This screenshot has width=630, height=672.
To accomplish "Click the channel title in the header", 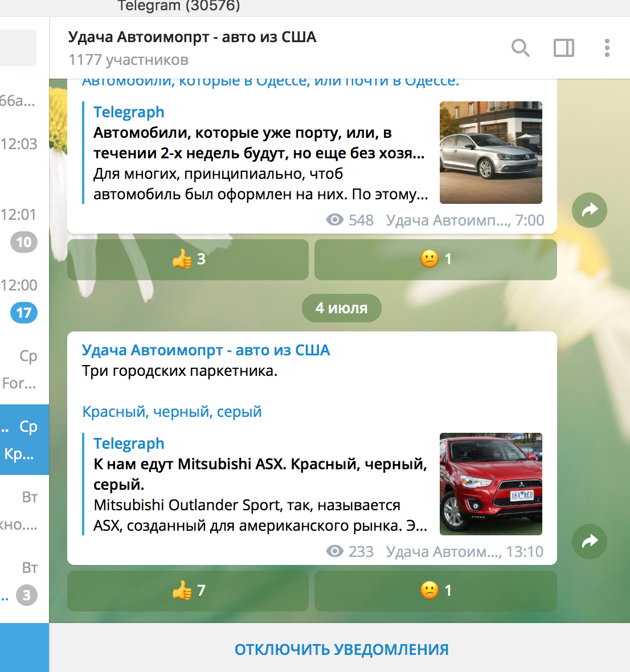I will (x=192, y=37).
